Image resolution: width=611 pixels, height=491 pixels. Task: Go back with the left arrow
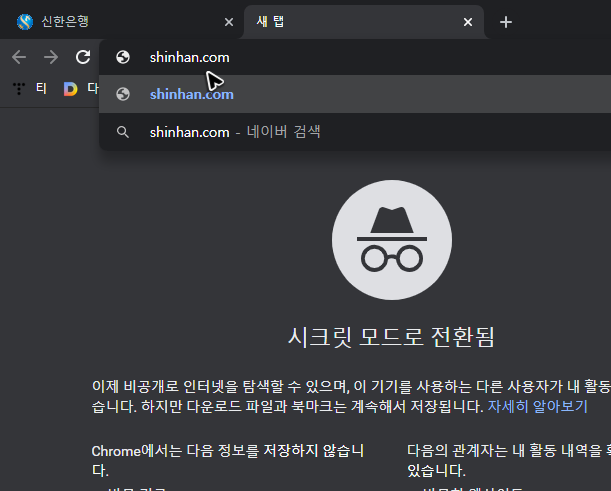(19, 57)
